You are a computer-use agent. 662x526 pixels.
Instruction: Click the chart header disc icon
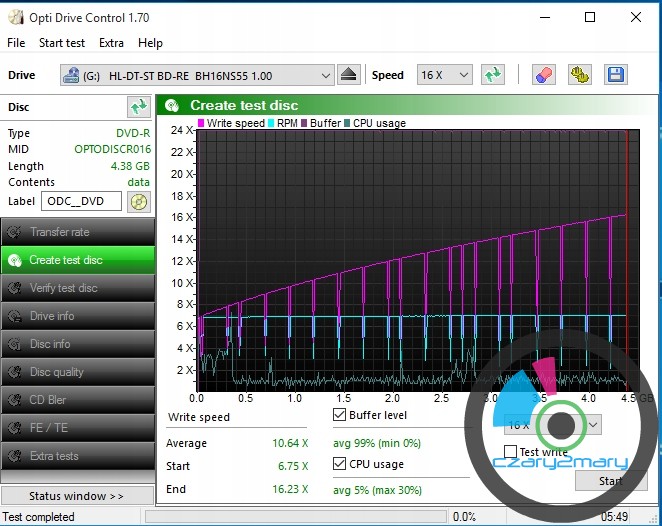(x=173, y=105)
